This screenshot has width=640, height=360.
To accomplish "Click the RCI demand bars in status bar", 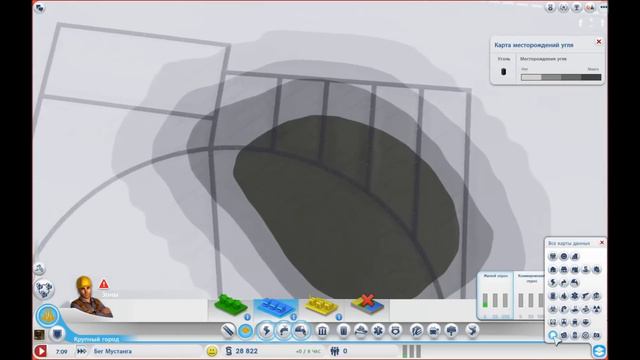I will click(411, 351).
